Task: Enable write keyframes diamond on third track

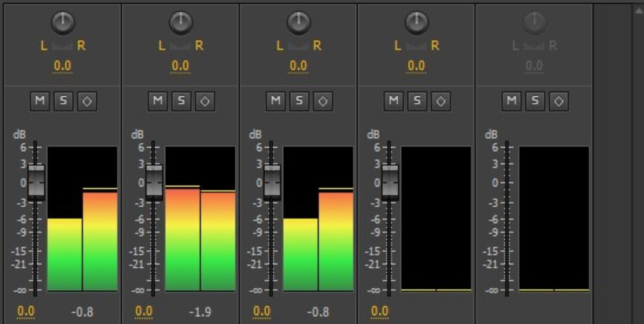Action: (x=323, y=101)
